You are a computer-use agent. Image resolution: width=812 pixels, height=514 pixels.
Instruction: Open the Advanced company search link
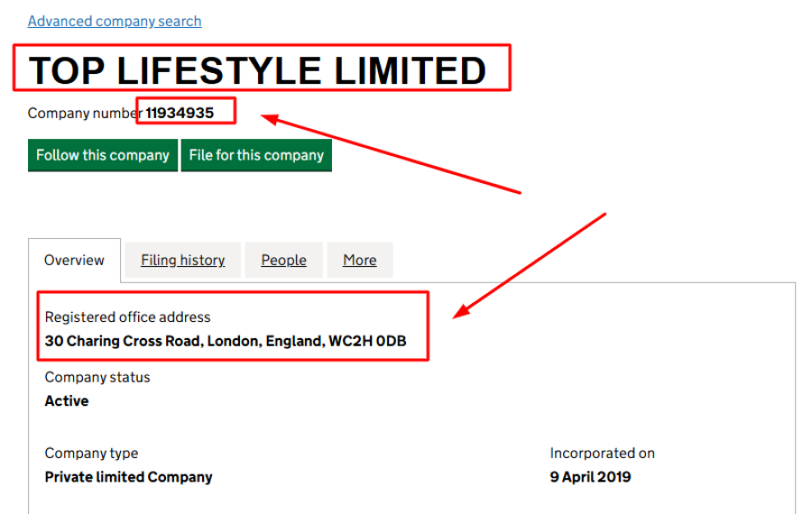115,21
